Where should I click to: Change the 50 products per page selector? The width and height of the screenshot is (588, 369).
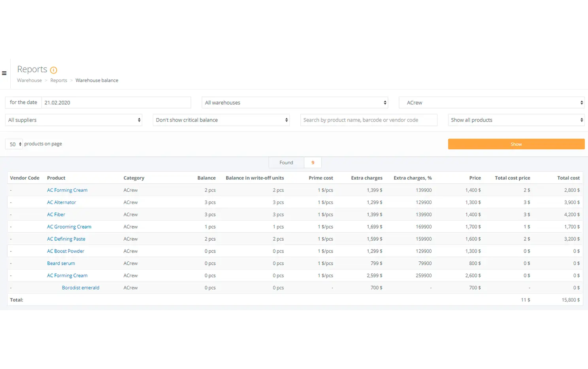pos(14,144)
